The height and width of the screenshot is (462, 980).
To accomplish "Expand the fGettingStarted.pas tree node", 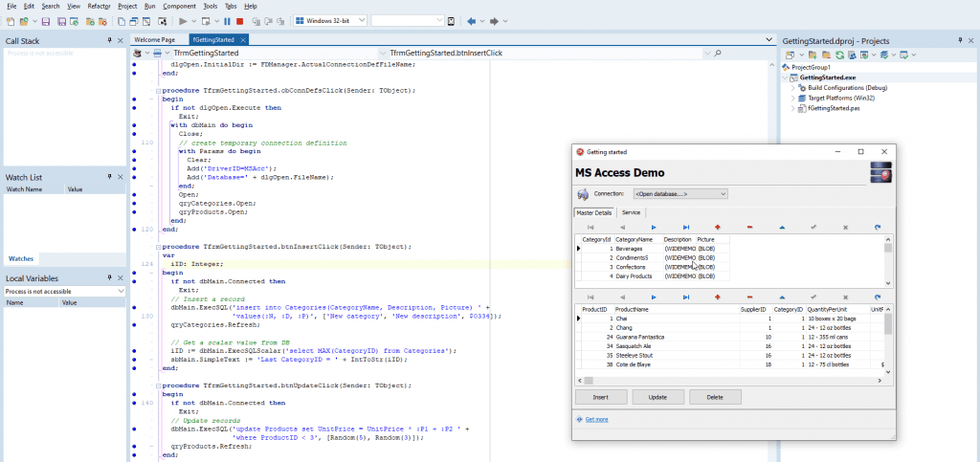I will 793,108.
